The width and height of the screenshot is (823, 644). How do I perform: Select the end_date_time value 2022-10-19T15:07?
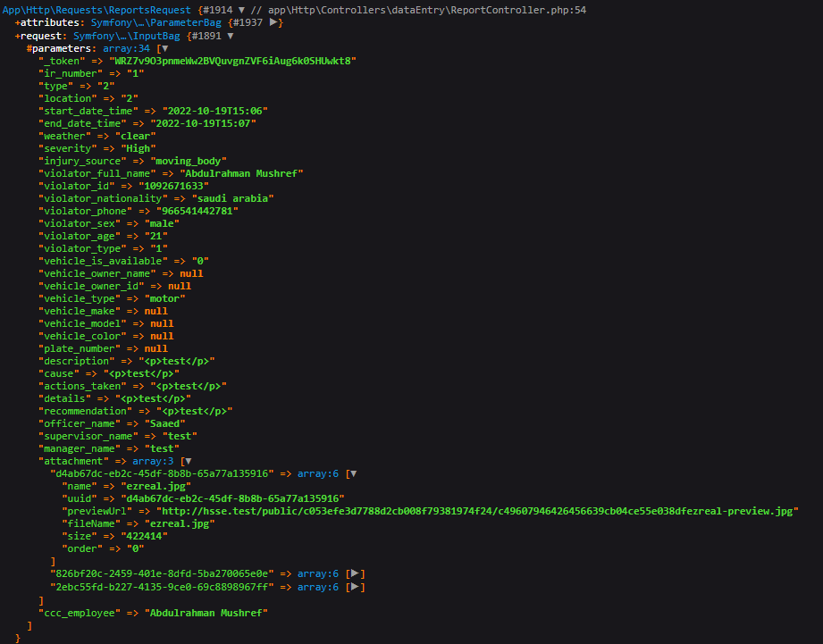click(x=204, y=123)
